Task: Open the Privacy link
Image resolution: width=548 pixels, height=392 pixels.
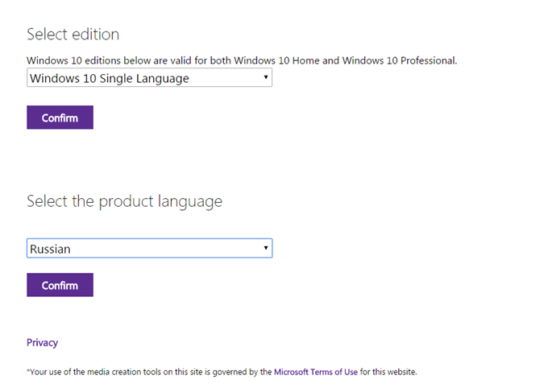Action: click(x=42, y=342)
